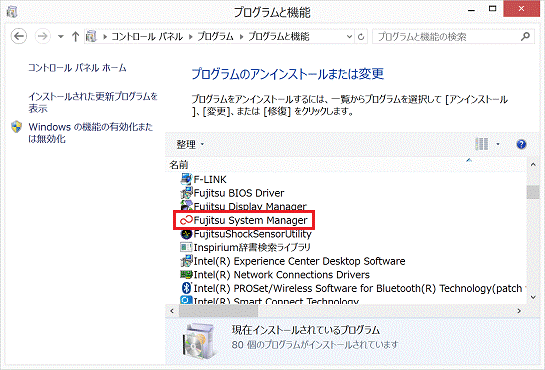Select F-LINK in the list
The height and width of the screenshot is (370, 545).
(210, 180)
